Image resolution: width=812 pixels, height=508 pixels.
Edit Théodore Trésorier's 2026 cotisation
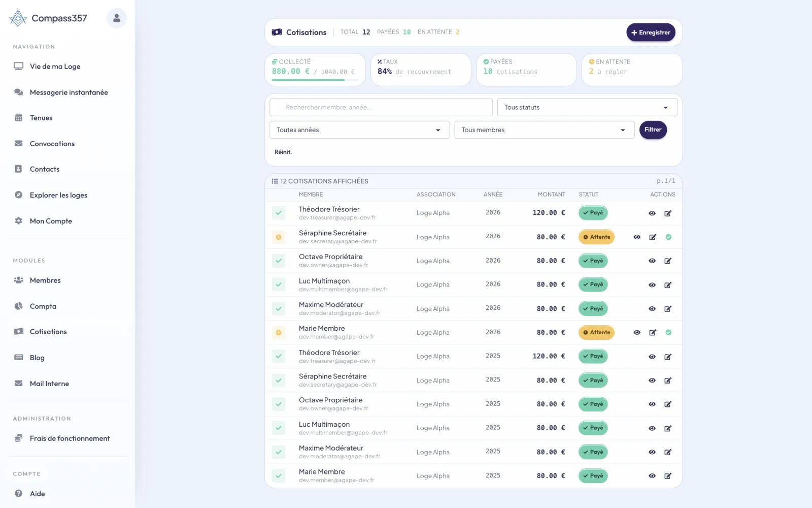[668, 213]
